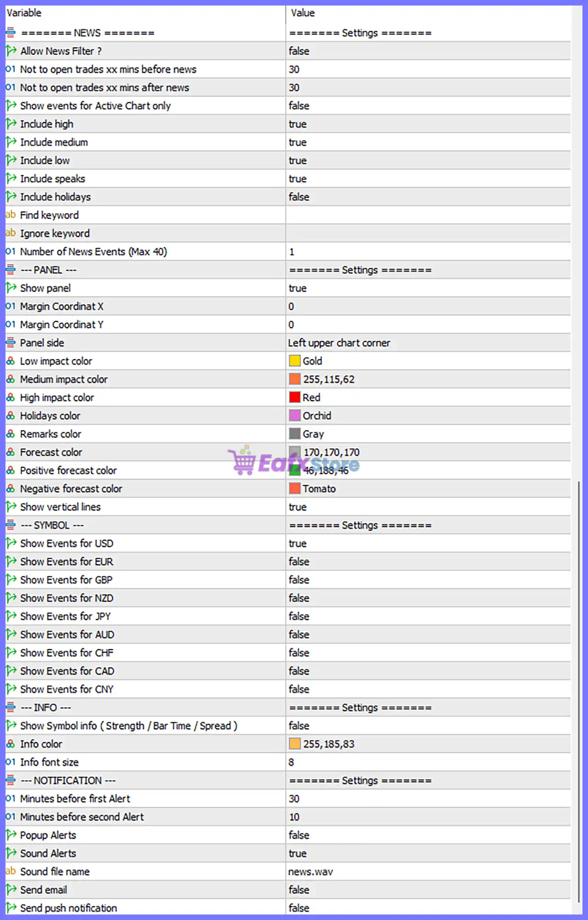Click the string icon beside Find keyword
The height and width of the screenshot is (920, 588).
(x=11, y=215)
